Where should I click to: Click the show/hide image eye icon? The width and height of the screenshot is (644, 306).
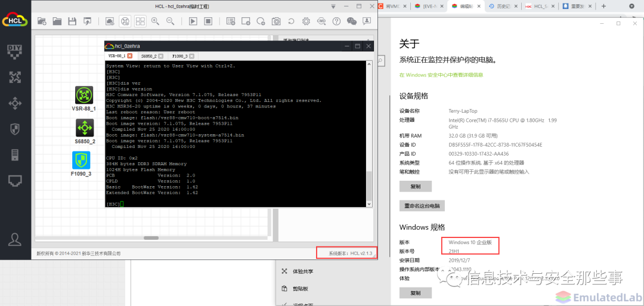[110, 21]
